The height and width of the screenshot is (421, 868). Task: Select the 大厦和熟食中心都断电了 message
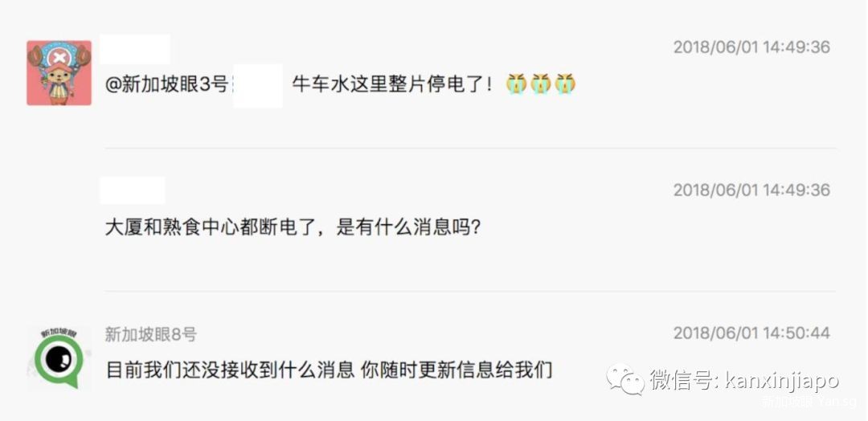(293, 227)
